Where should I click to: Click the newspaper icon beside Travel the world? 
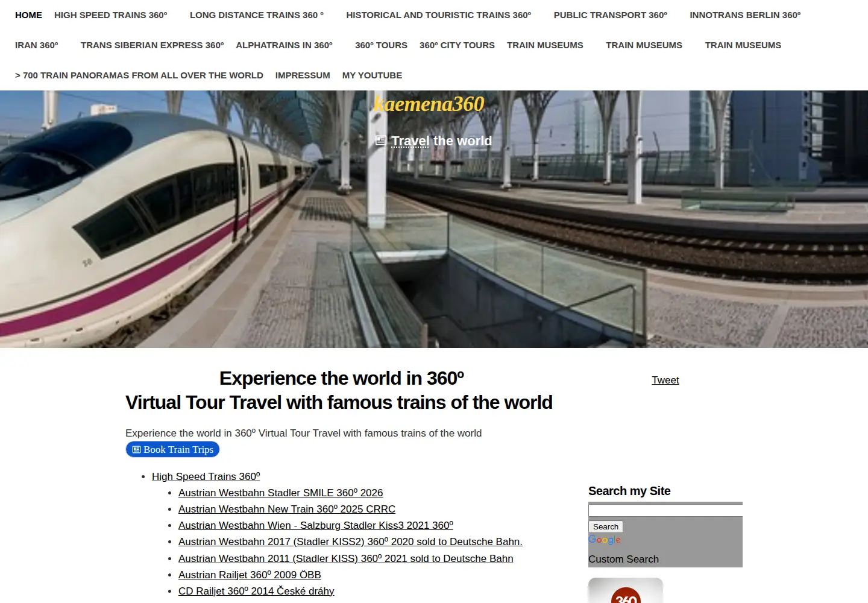(x=380, y=140)
